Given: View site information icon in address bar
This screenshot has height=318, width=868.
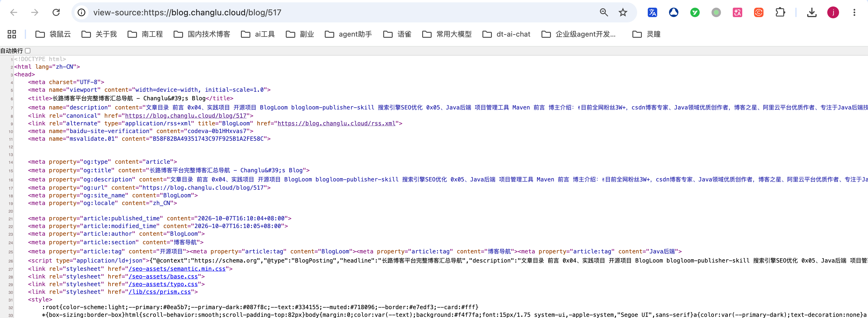Looking at the screenshot, I should (x=81, y=12).
